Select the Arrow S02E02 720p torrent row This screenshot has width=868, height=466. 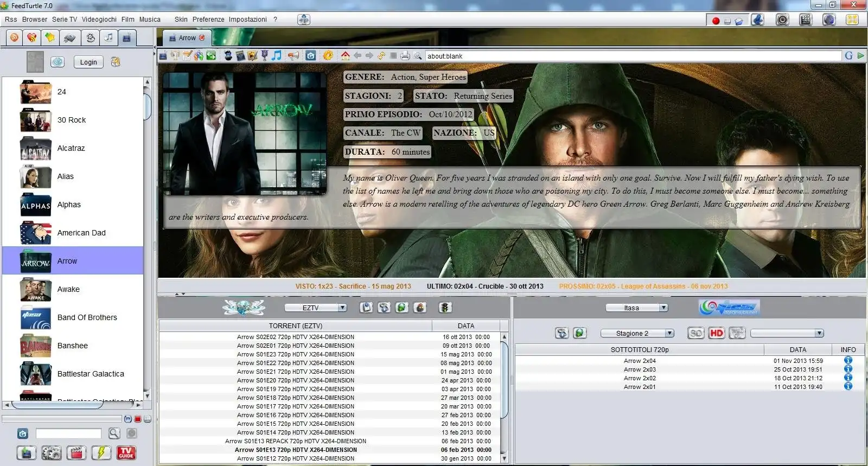(330, 337)
